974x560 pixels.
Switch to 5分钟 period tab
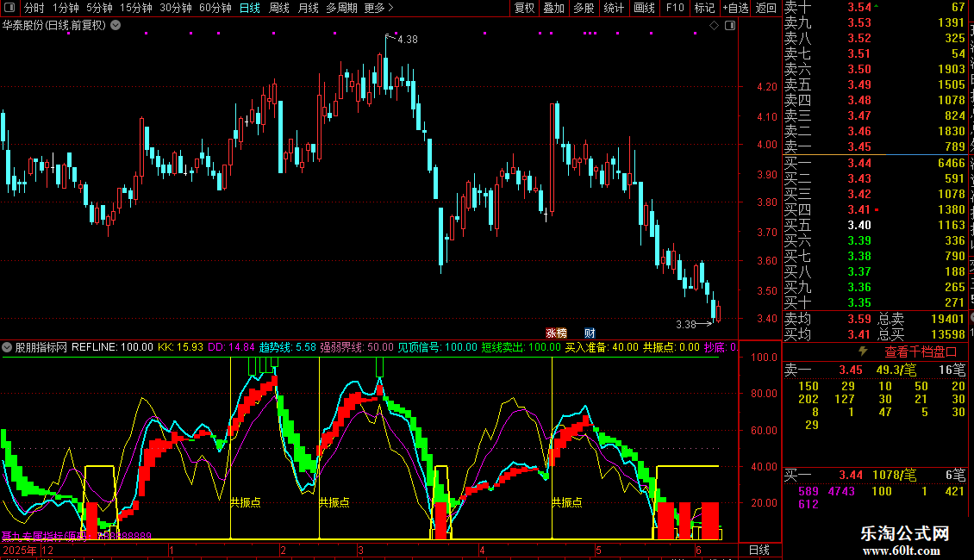pyautogui.click(x=99, y=8)
